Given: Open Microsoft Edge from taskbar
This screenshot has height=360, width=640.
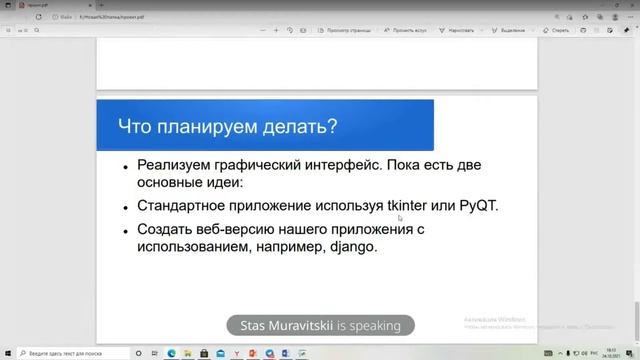Looking at the screenshot, I should click(x=171, y=353).
